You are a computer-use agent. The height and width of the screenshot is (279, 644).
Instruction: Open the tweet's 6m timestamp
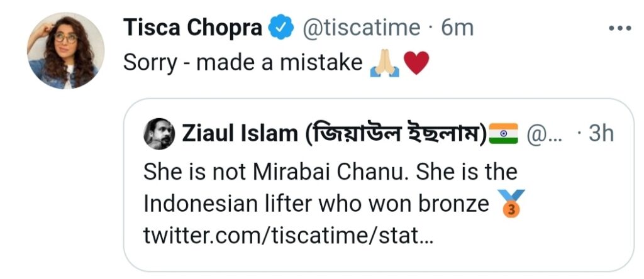pyautogui.click(x=457, y=28)
